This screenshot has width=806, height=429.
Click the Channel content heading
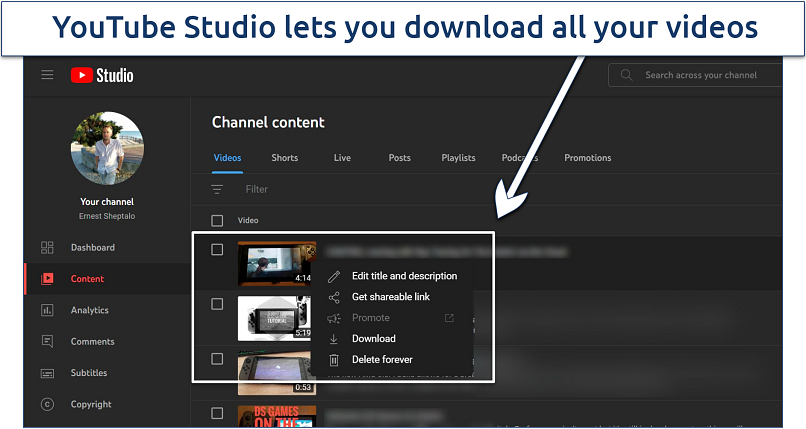[x=268, y=122]
